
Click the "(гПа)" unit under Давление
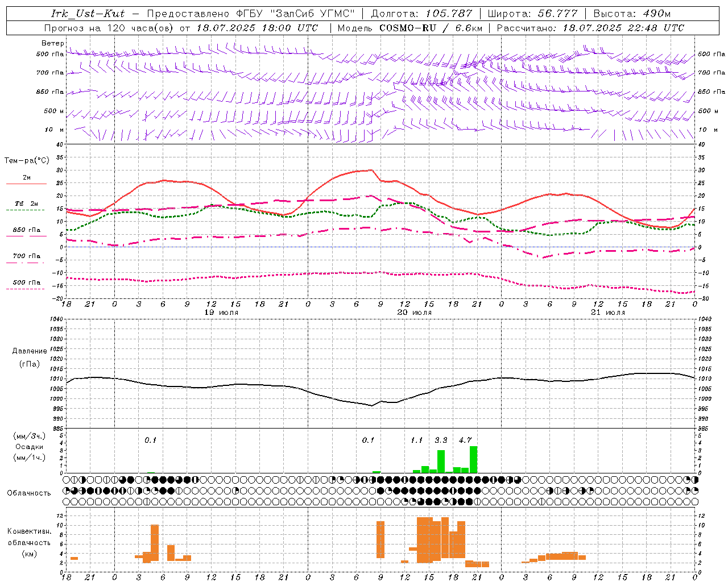[x=30, y=364]
